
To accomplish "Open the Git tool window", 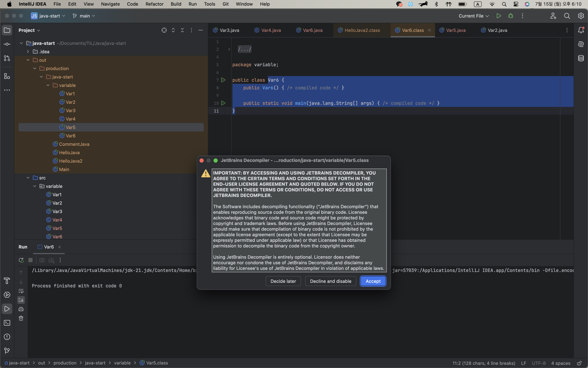I will coord(7,351).
